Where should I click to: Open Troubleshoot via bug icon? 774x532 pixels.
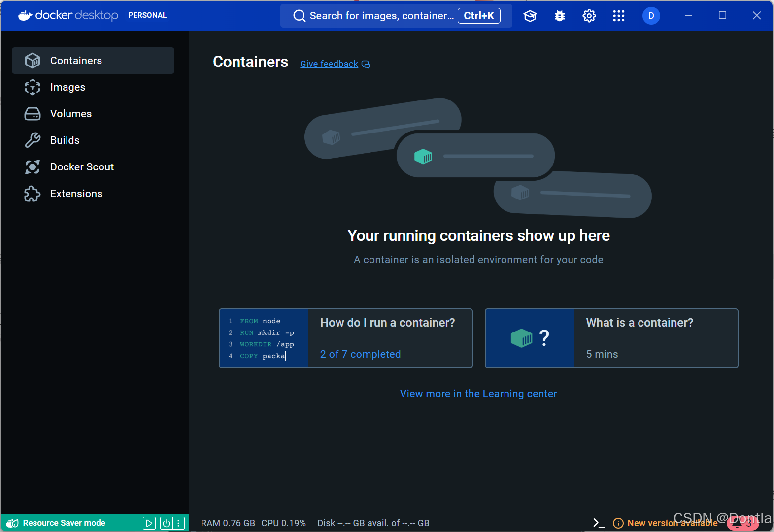[x=560, y=16]
